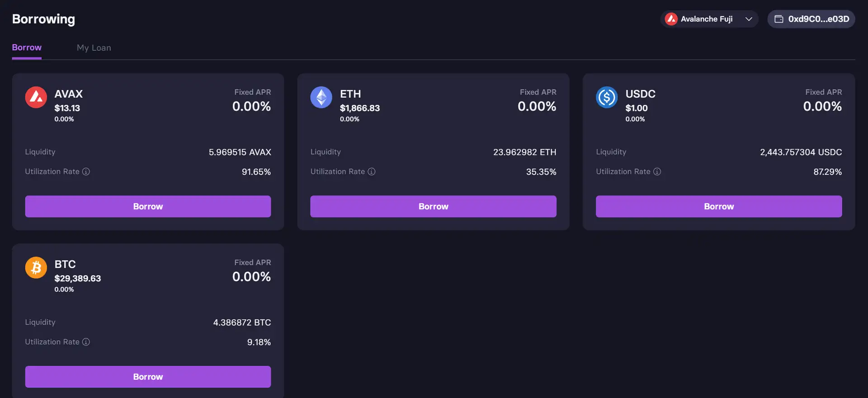The image size is (868, 398).
Task: Click the Borrowing page heading
Action: click(43, 19)
